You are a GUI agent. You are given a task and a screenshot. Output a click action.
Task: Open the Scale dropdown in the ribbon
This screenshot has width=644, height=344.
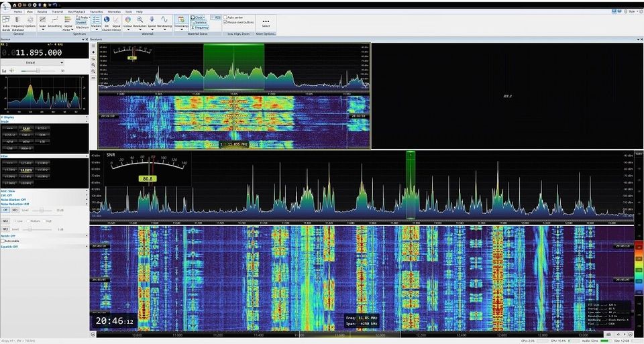click(43, 29)
